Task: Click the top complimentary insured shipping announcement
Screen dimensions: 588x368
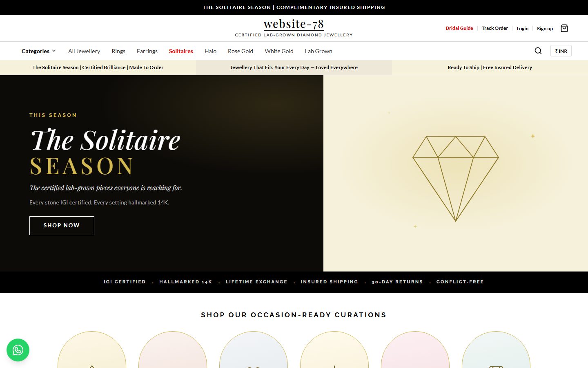Action: 294,7
